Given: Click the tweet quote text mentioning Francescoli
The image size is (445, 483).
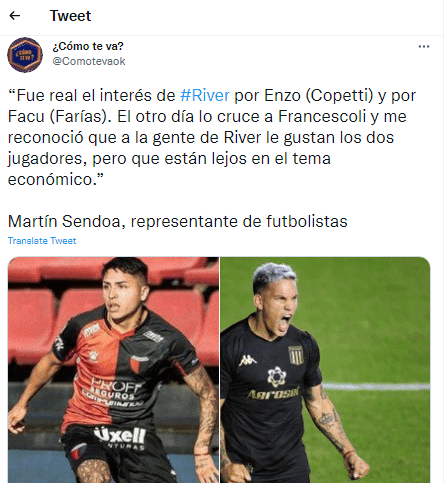Looking at the screenshot, I should coord(212,137).
